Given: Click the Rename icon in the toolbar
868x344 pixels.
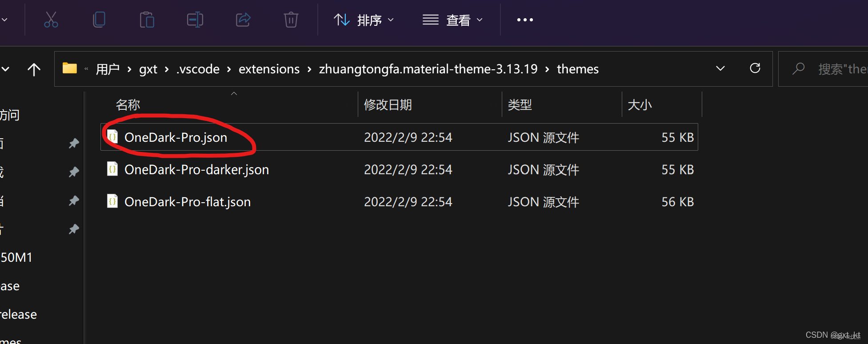Looking at the screenshot, I should 195,20.
